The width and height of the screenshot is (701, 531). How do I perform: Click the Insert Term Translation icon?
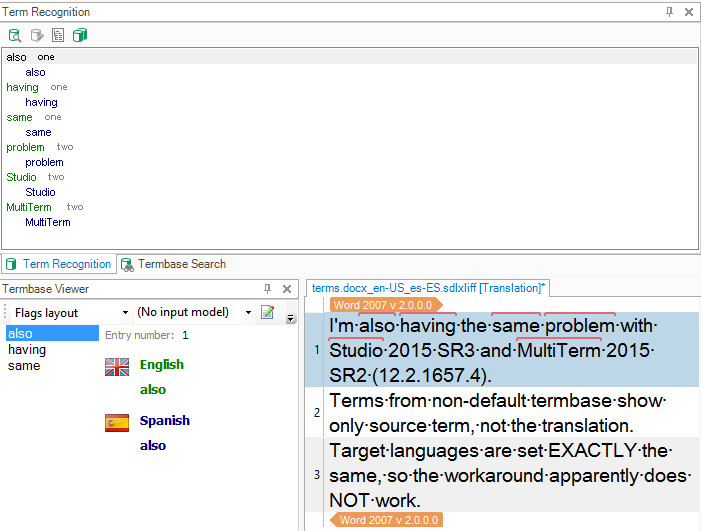(37, 35)
